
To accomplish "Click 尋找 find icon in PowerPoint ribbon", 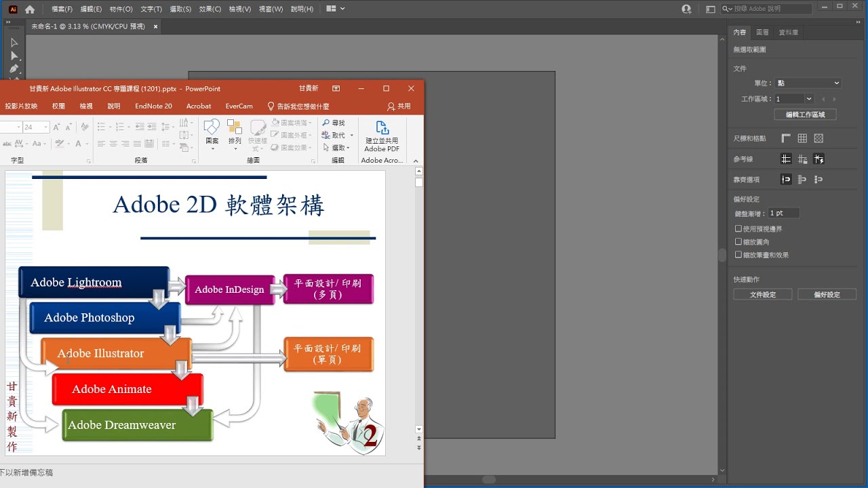I will (x=333, y=123).
